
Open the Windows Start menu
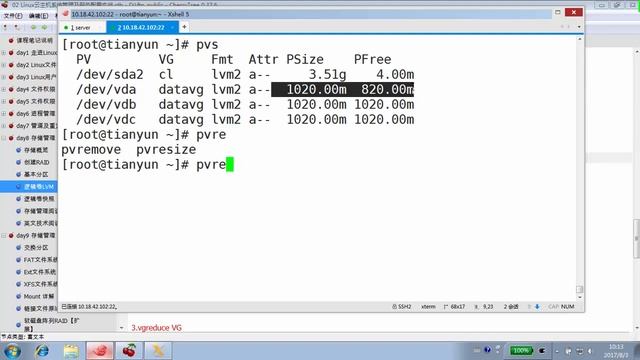click(12, 351)
